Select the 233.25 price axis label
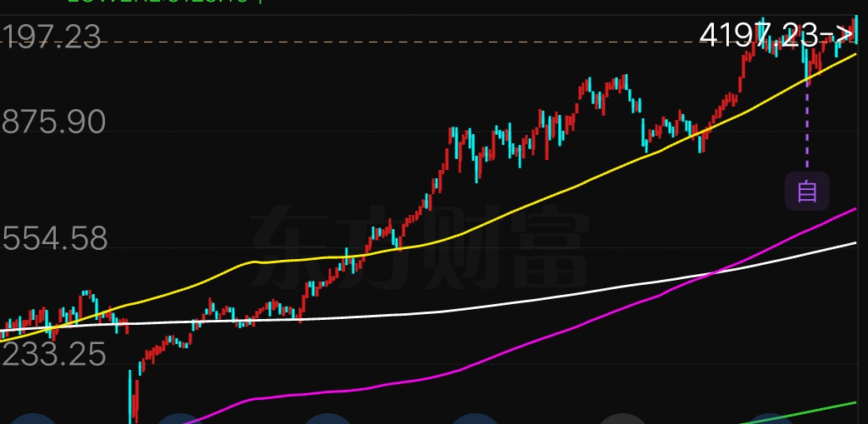Screen dimensions: 868x424 click(54, 356)
